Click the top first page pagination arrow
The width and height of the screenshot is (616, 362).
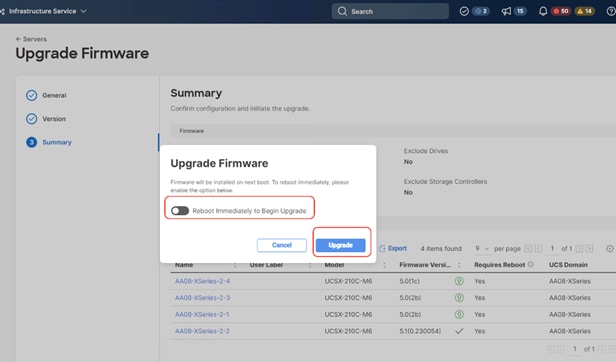pyautogui.click(x=528, y=248)
